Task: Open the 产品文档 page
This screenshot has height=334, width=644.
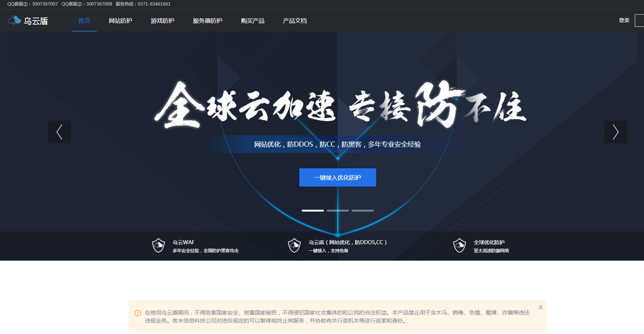Action: click(295, 21)
